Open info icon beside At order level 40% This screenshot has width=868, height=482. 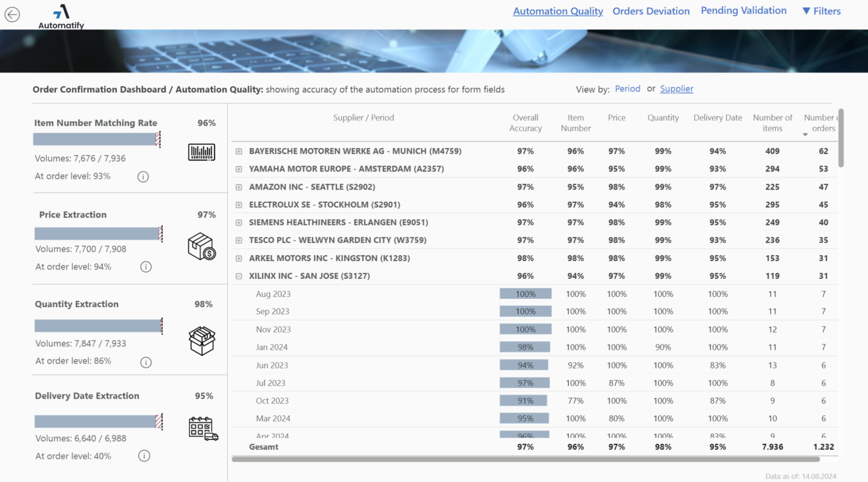point(144,456)
